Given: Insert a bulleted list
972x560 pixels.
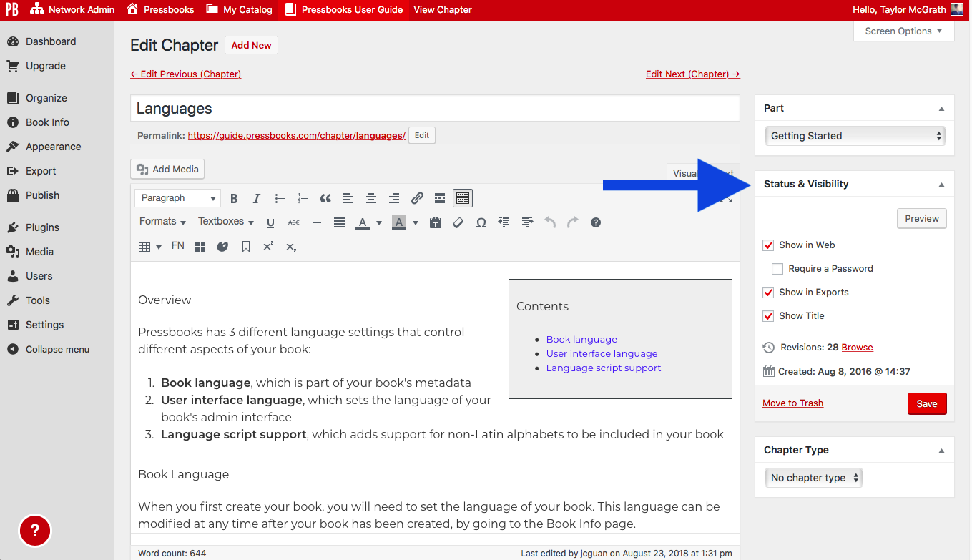Looking at the screenshot, I should pos(280,198).
